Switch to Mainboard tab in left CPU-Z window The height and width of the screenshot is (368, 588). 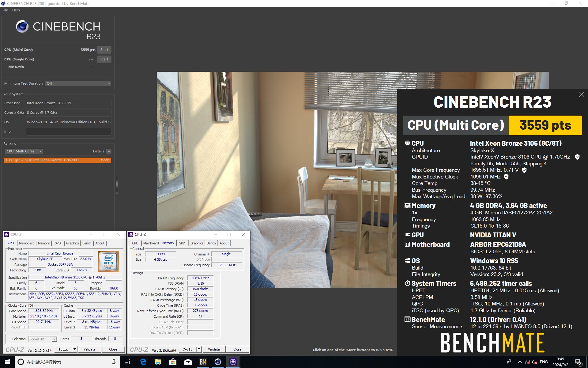coord(27,243)
